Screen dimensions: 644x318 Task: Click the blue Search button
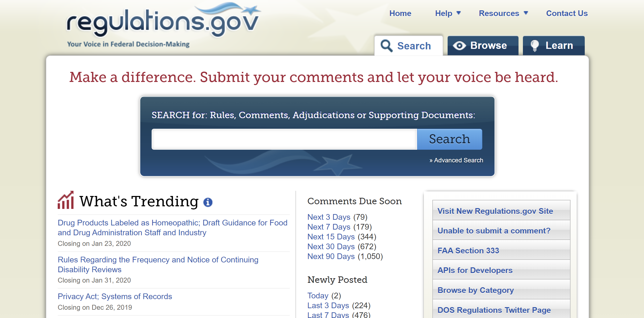(x=450, y=139)
